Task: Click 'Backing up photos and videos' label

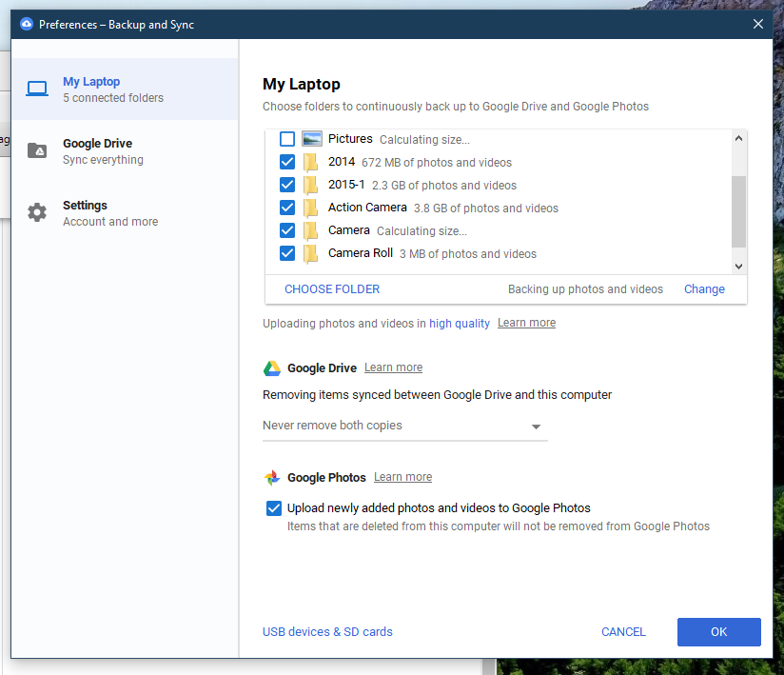Action: [585, 289]
